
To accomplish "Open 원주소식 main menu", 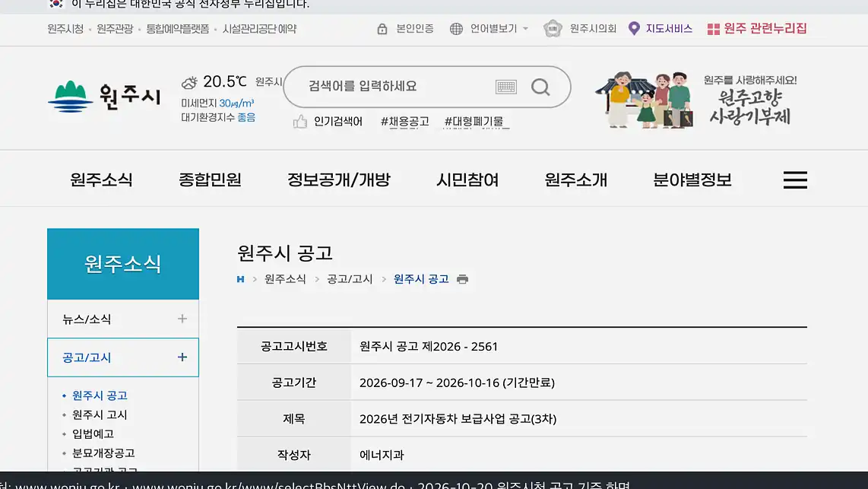I will [101, 180].
